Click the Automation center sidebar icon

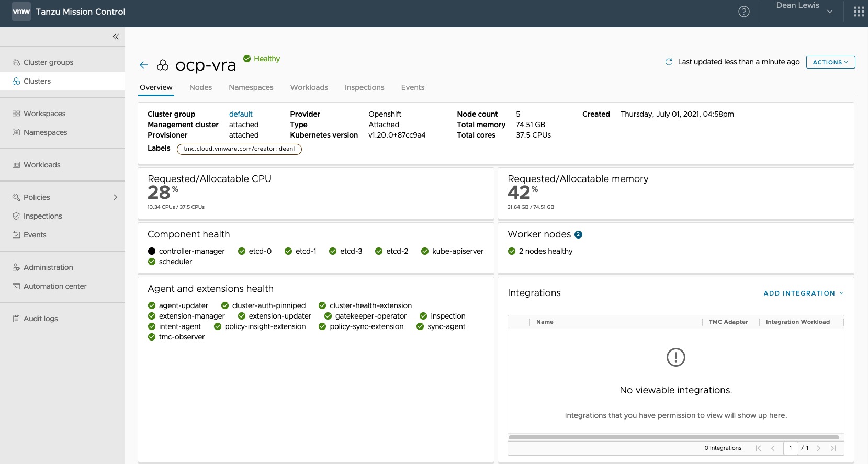tap(16, 286)
